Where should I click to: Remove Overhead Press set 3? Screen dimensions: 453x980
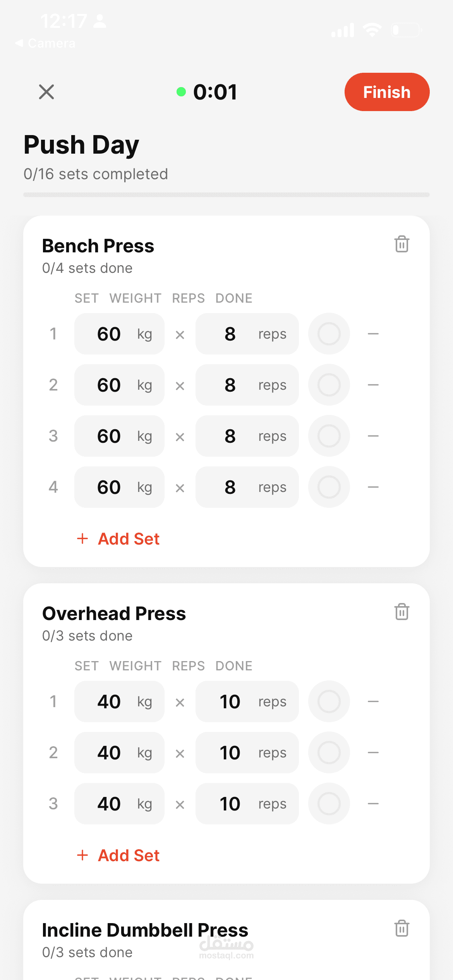click(373, 804)
